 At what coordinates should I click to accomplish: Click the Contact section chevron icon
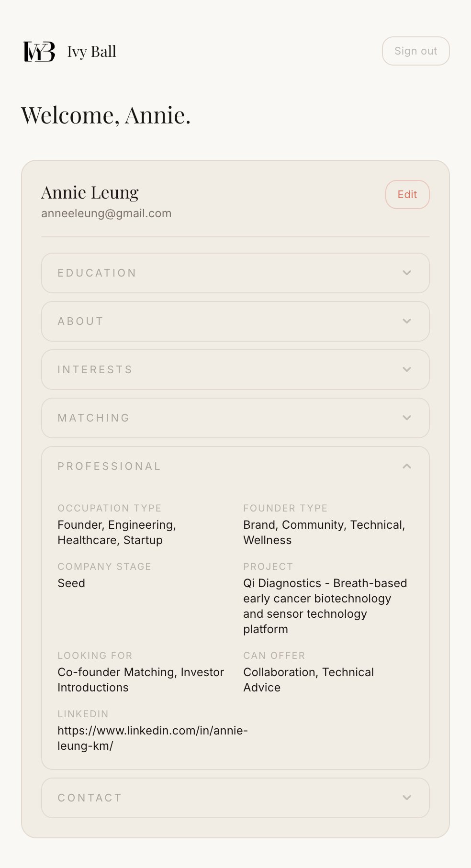407,798
